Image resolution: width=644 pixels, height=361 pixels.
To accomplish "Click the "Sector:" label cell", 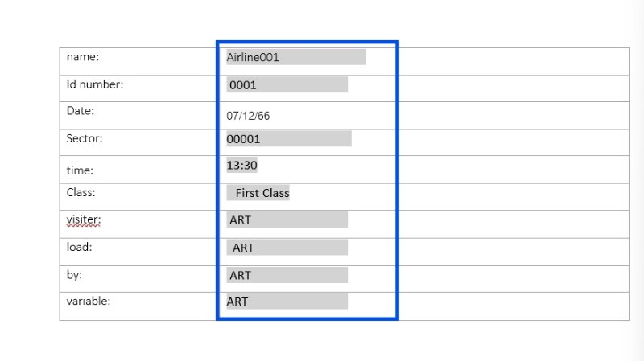I will tap(85, 138).
